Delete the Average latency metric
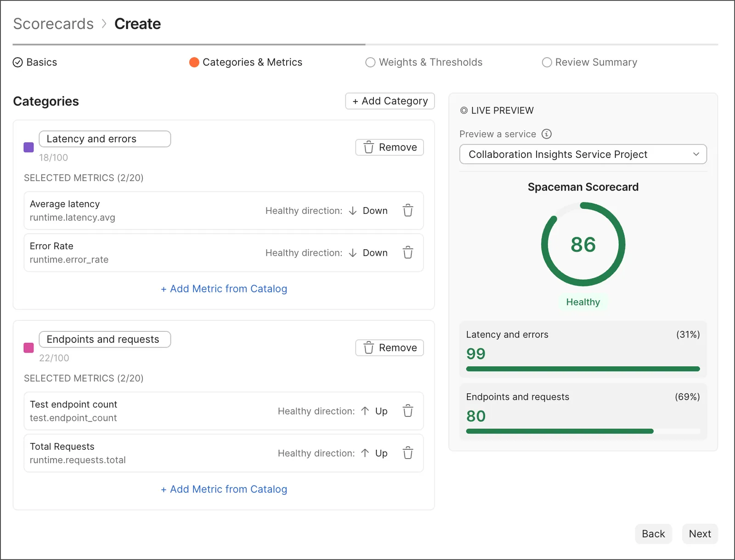735x560 pixels. click(x=408, y=211)
